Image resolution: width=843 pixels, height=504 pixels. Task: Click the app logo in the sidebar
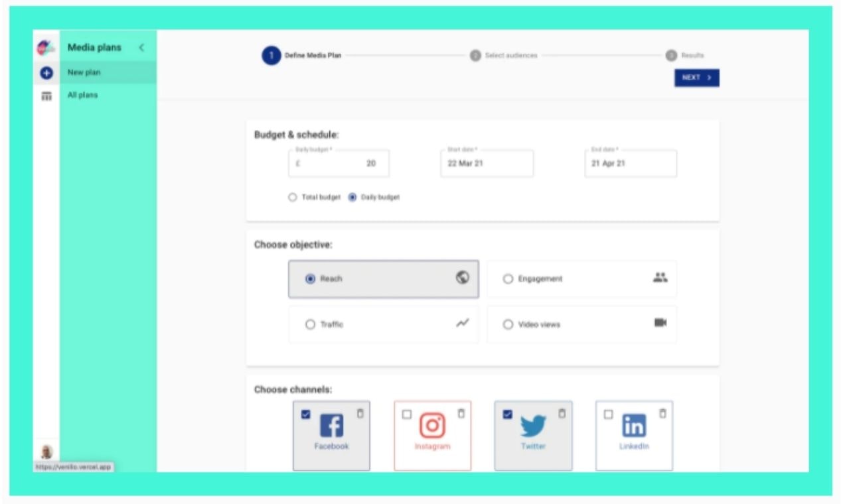coord(46,48)
